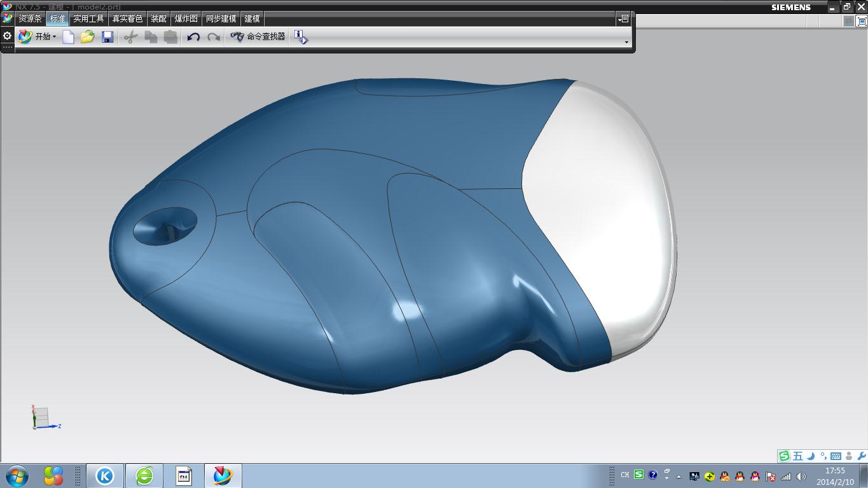The height and width of the screenshot is (488, 868).
Task: Switch to the 同步建模 tab
Action: pyautogui.click(x=221, y=19)
